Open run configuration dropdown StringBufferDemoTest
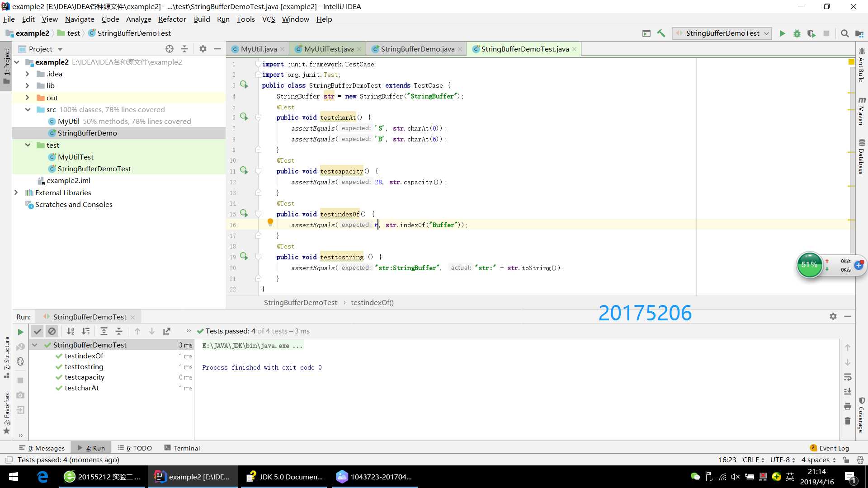 point(722,33)
